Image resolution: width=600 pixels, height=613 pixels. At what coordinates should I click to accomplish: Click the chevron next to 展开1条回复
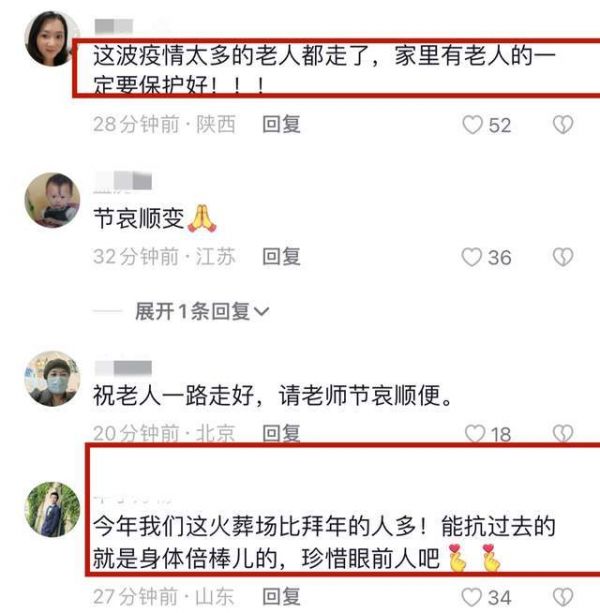pyautogui.click(x=261, y=312)
